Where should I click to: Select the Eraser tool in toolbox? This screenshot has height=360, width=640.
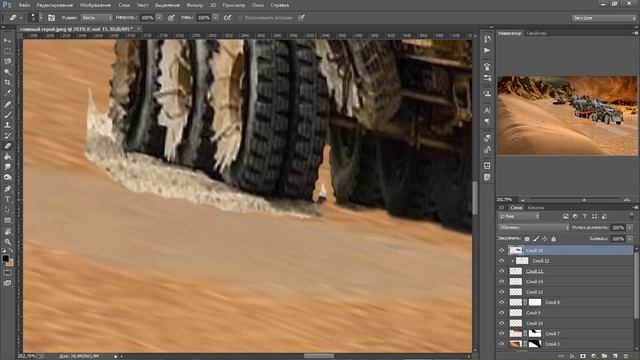pos(7,146)
